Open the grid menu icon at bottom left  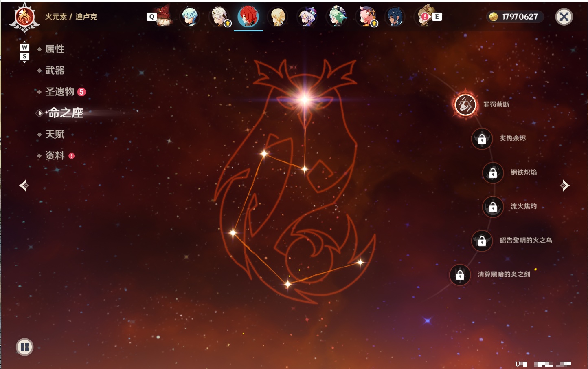click(x=24, y=347)
